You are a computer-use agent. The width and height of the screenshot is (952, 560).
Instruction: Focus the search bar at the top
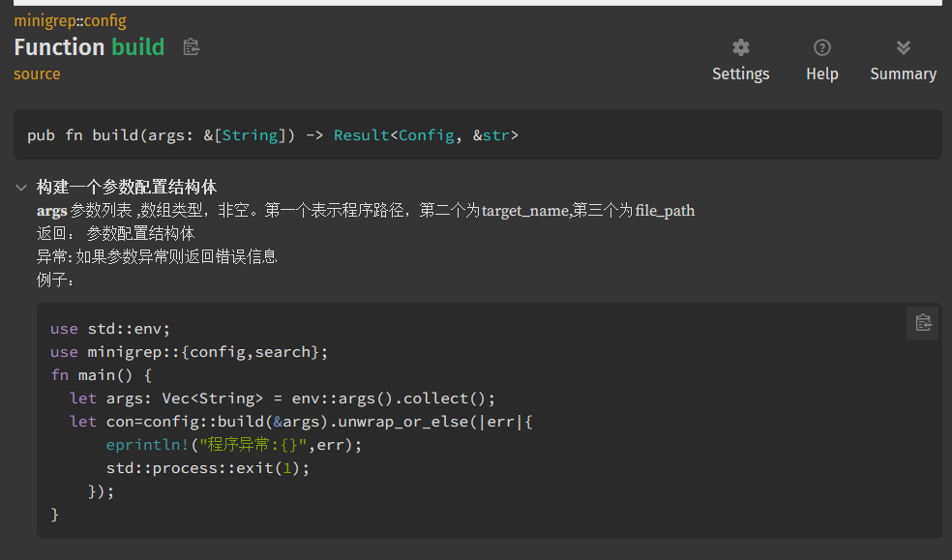click(x=476, y=3)
